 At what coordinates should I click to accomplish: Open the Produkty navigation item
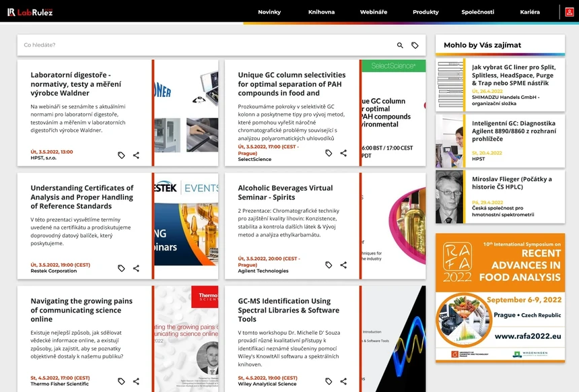(425, 11)
